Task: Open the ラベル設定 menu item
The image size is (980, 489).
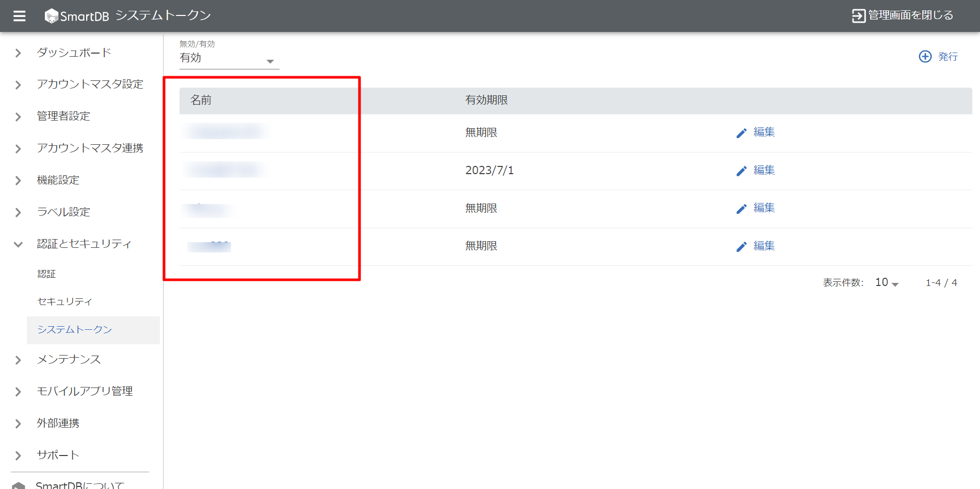Action: pos(63,212)
